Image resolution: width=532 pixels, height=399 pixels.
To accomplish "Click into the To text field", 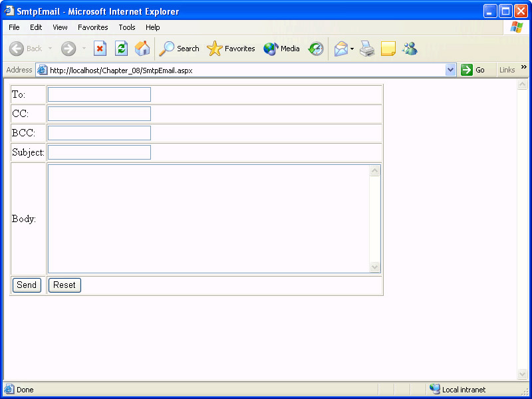I will [x=99, y=94].
